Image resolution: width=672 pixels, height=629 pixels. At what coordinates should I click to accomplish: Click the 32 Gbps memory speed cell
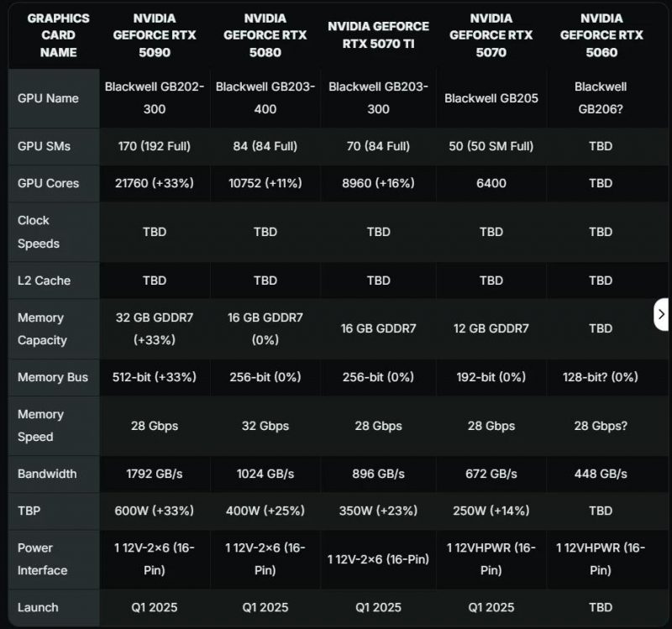(265, 426)
